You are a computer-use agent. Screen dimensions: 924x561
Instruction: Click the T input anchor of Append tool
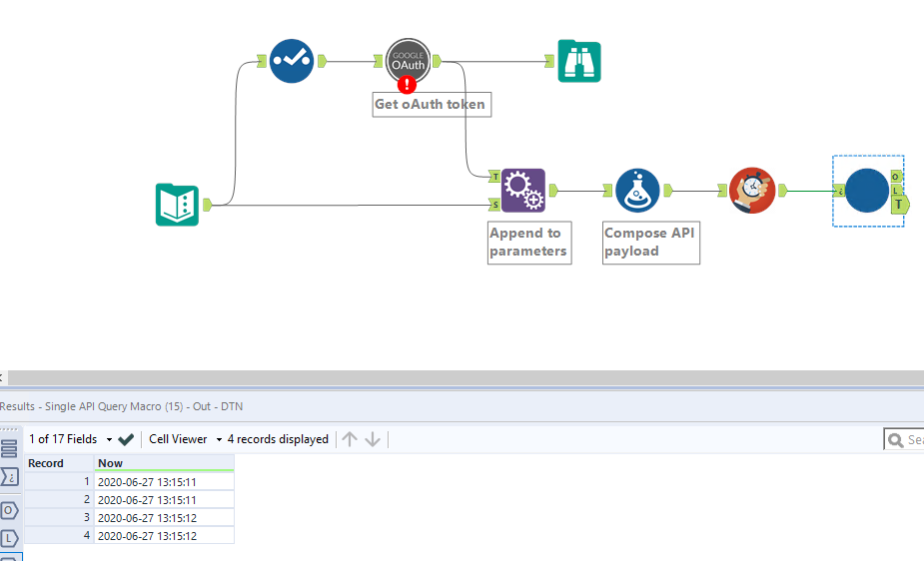tap(495, 176)
